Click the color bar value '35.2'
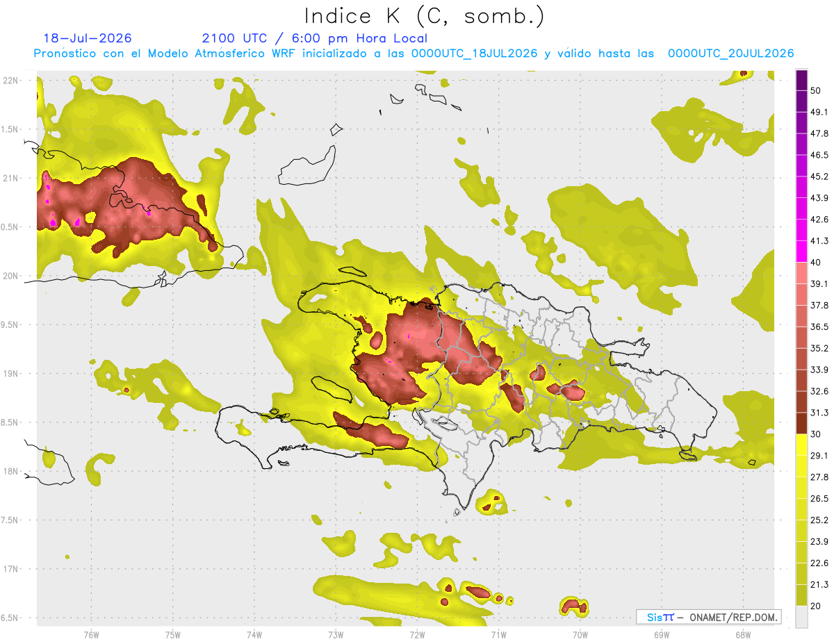 820,349
